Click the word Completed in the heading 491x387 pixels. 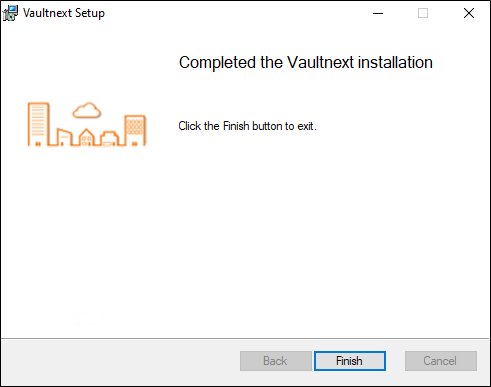coord(218,63)
